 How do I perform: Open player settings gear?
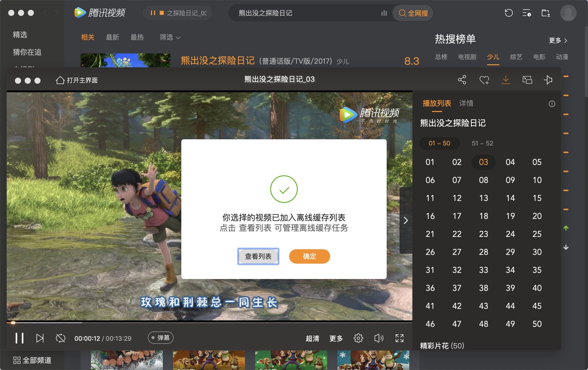[x=358, y=338]
